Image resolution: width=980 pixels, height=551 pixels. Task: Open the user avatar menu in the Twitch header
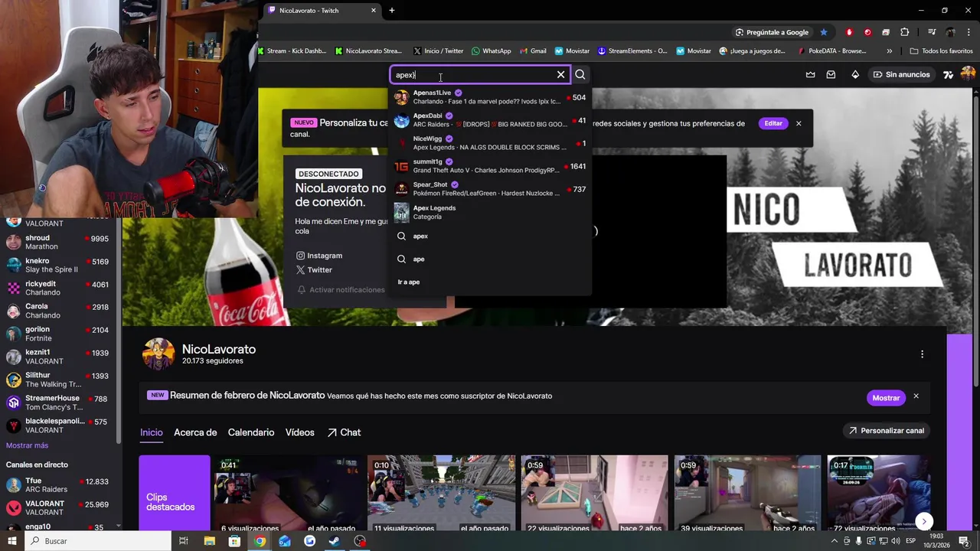click(x=968, y=74)
